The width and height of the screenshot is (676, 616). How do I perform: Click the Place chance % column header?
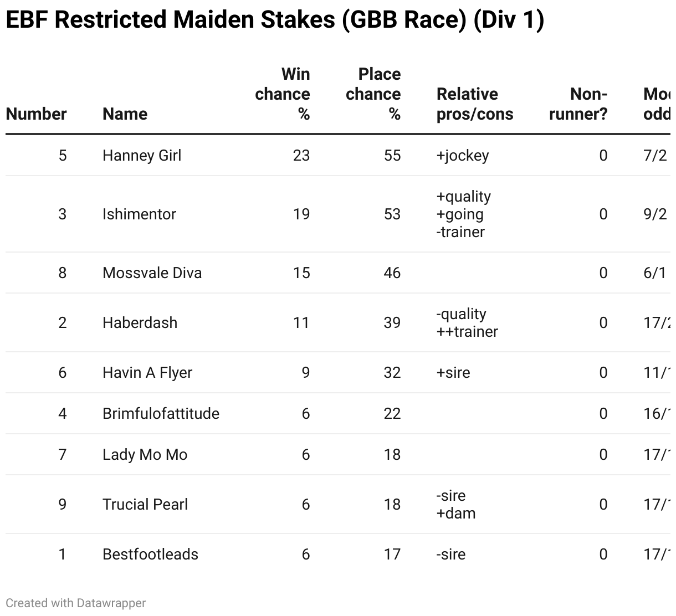pos(373,94)
